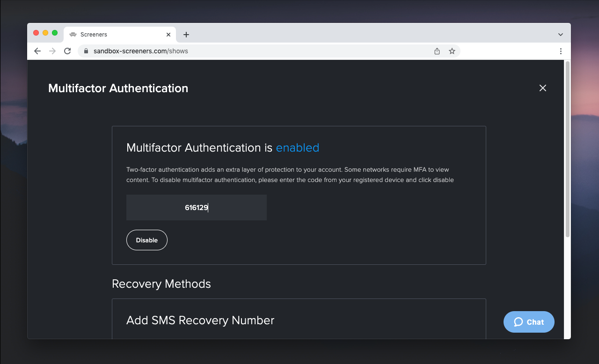Click the grayed-out forward arrow
This screenshot has height=364, width=599.
coord(52,51)
